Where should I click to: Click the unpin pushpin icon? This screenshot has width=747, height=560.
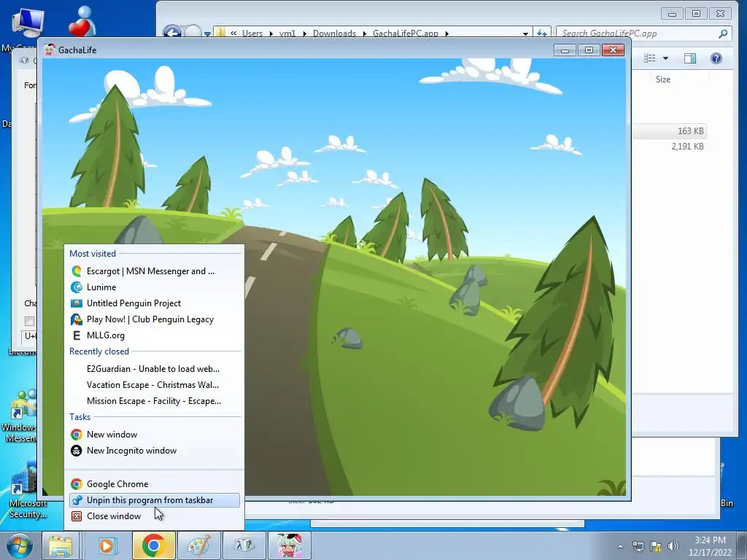(x=76, y=500)
